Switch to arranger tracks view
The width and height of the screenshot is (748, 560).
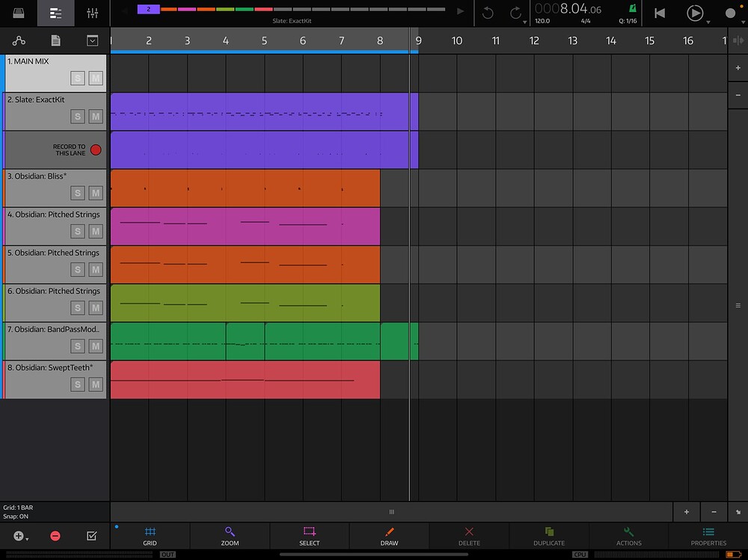[56, 13]
